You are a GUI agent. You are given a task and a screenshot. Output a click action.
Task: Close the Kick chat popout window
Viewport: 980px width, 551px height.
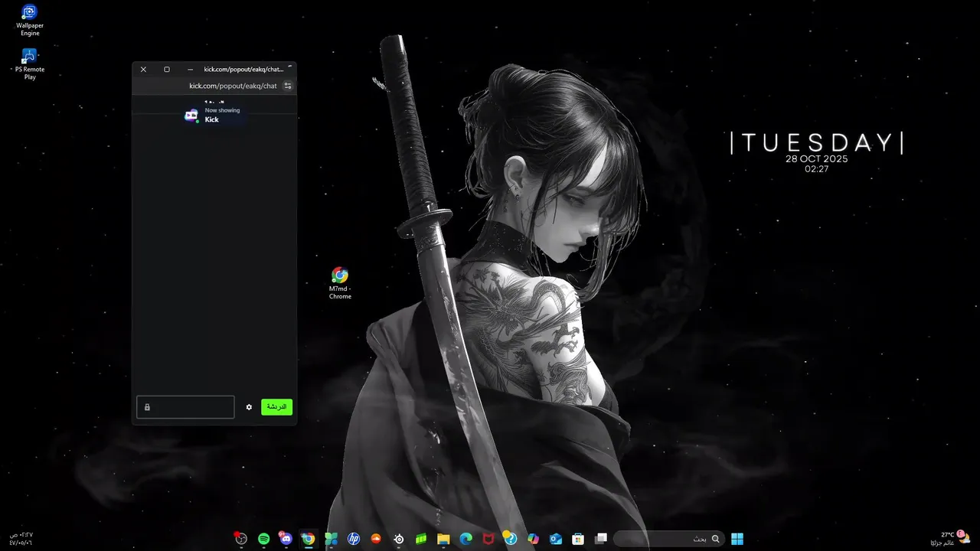tap(143, 69)
